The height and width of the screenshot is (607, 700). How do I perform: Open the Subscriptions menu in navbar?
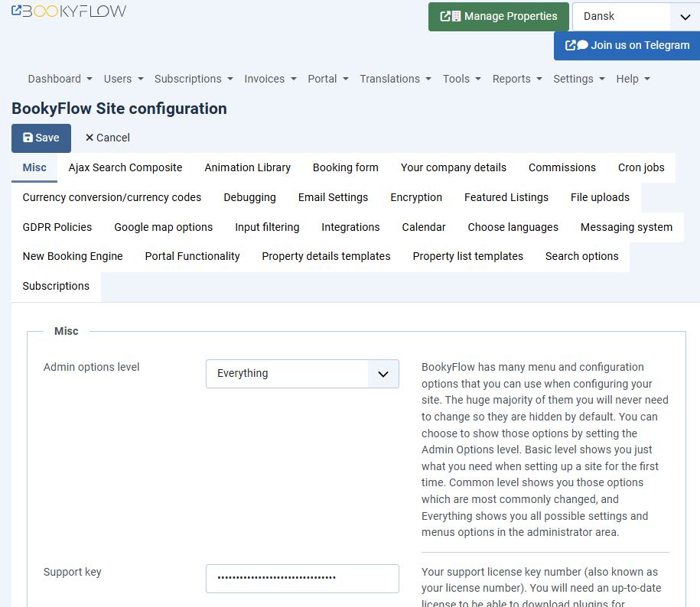click(x=193, y=79)
